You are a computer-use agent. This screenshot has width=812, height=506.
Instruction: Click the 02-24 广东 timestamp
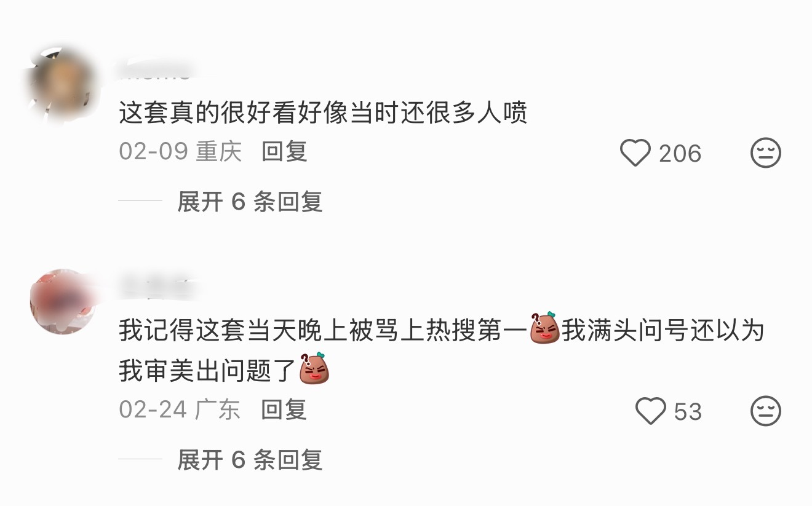180,409
